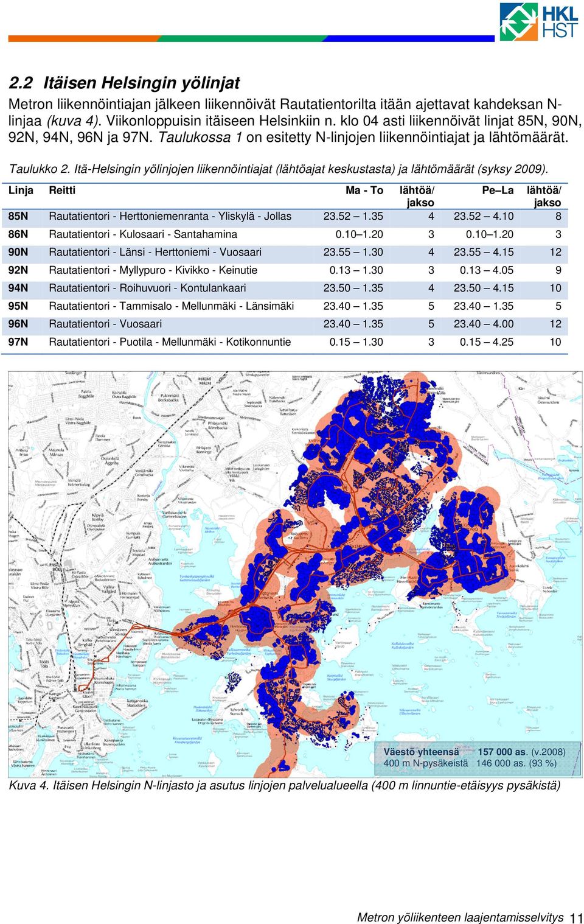Click route "Rautatientori - Tammisalo - Mellunmäki - Länsimäki"
Viewport: 584px width, 924px height.
(x=172, y=306)
